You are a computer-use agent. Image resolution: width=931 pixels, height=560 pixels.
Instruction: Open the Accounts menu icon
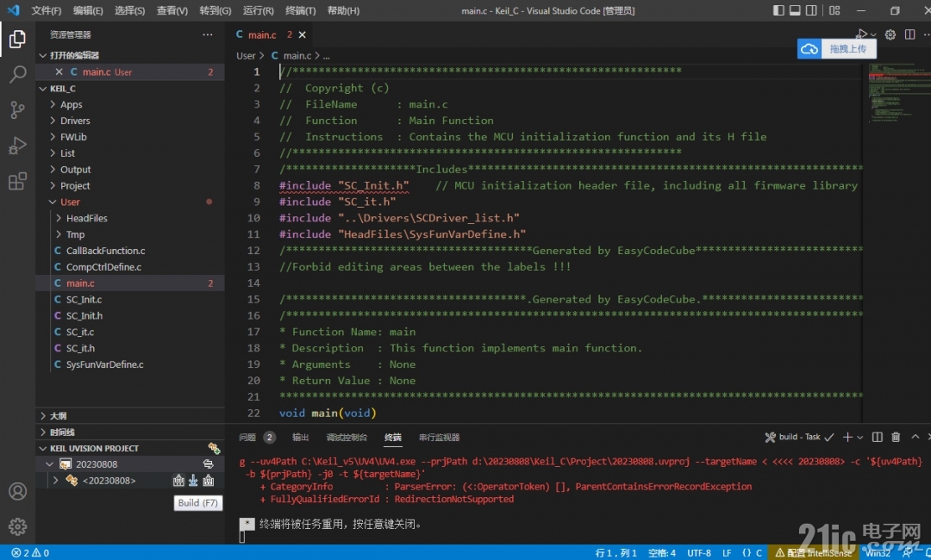click(x=17, y=491)
